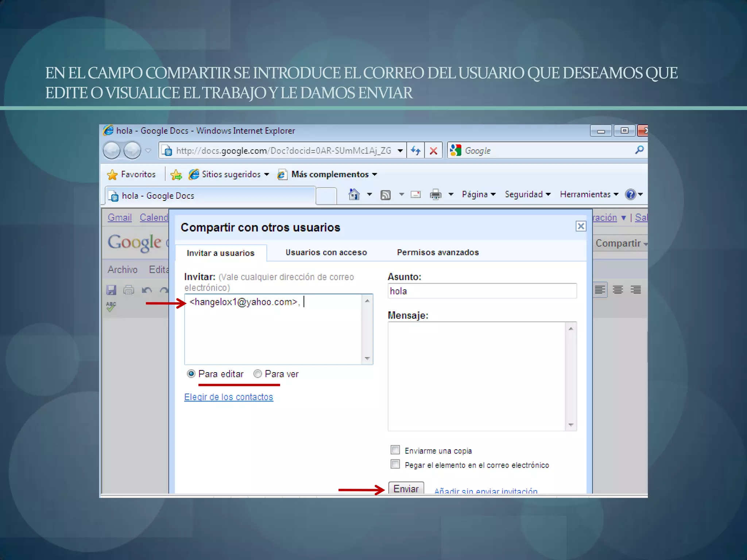This screenshot has height=560, width=747.
Task: Click the Google search box
Action: pos(547,151)
